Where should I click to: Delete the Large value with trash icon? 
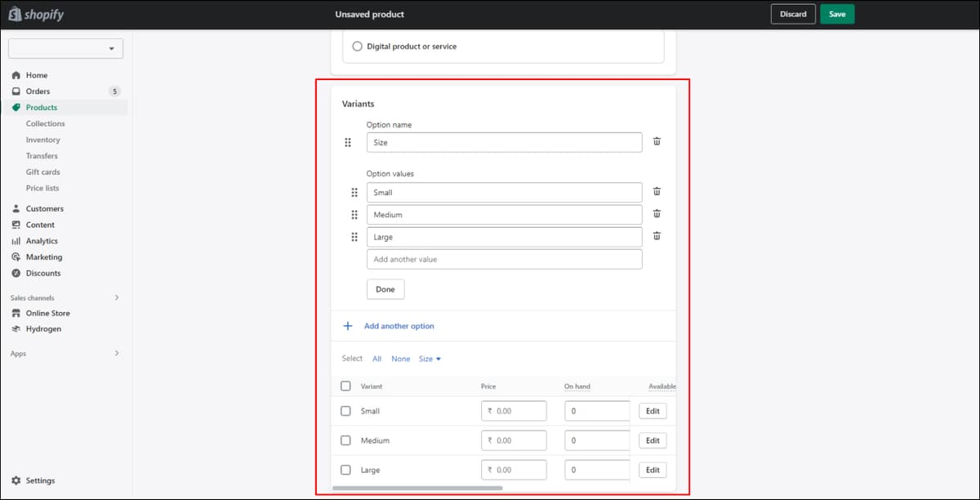tap(657, 236)
